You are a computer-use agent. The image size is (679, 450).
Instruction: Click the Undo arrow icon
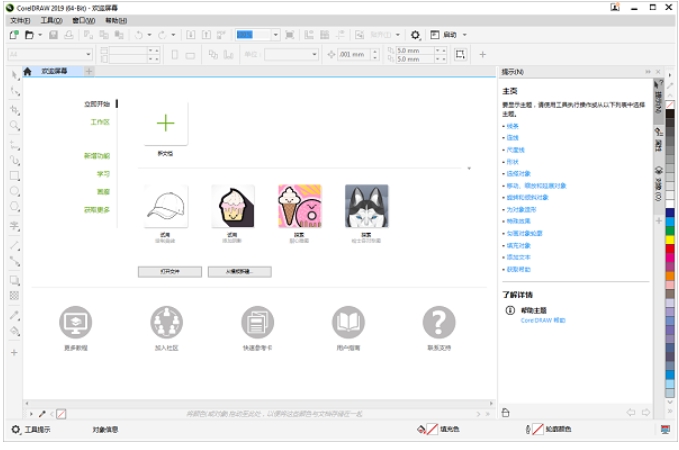pos(139,35)
